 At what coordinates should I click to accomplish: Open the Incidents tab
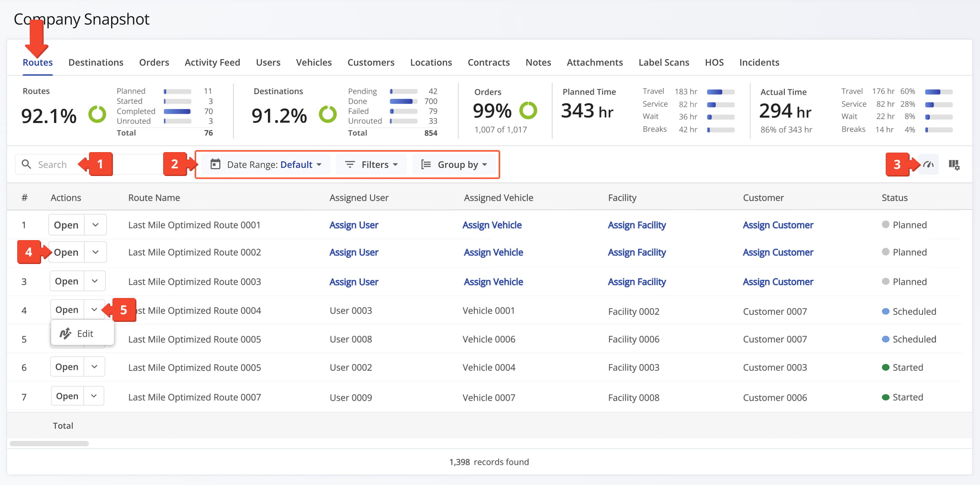759,62
